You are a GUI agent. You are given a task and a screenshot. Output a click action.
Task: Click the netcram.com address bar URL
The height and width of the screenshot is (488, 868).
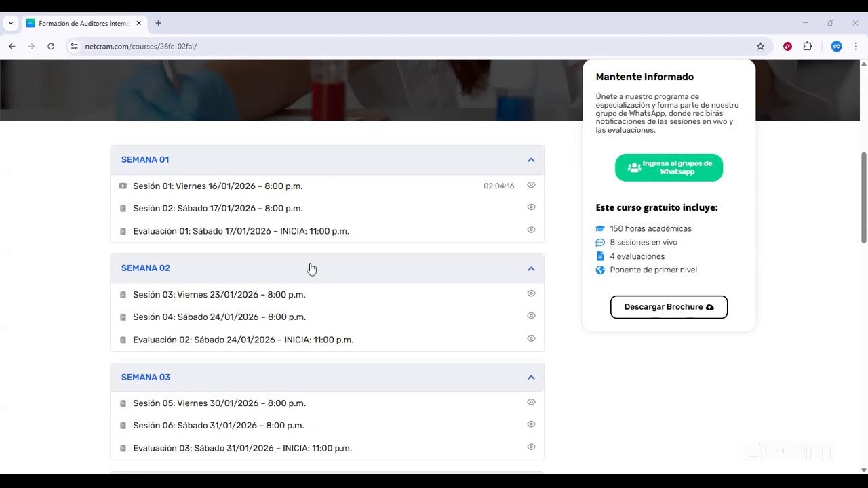141,47
